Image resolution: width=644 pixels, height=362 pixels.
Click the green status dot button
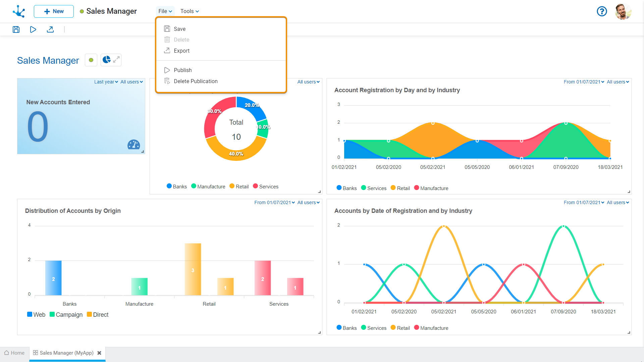coord(91,60)
